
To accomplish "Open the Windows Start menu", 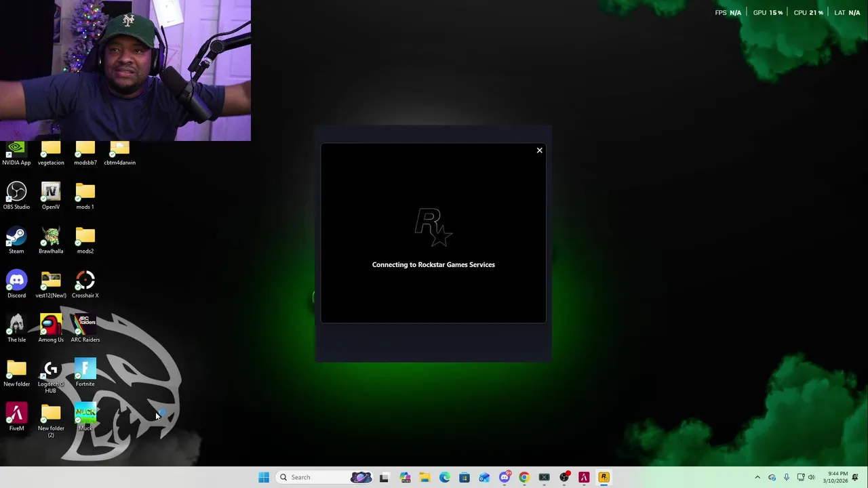I will [264, 477].
